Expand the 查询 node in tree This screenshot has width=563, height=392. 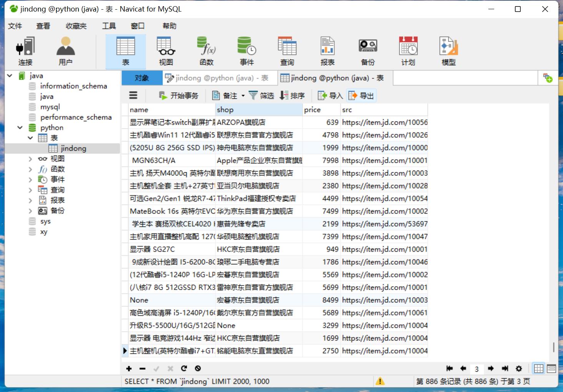(x=30, y=190)
